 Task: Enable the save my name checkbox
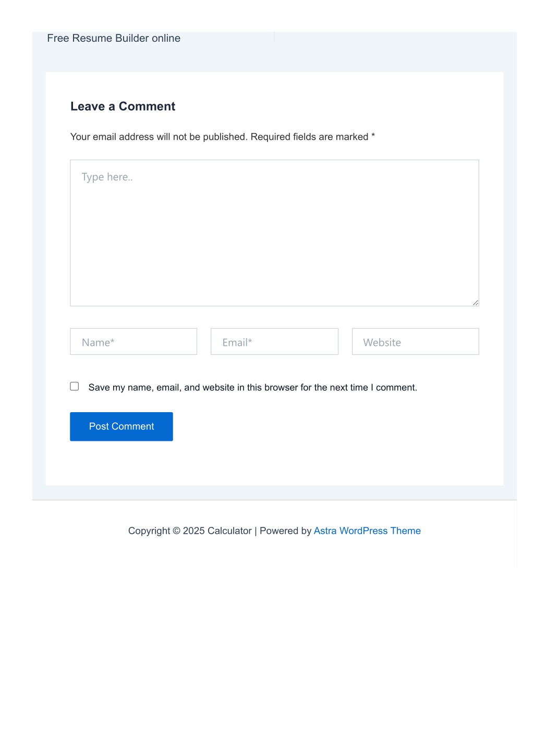tap(75, 386)
